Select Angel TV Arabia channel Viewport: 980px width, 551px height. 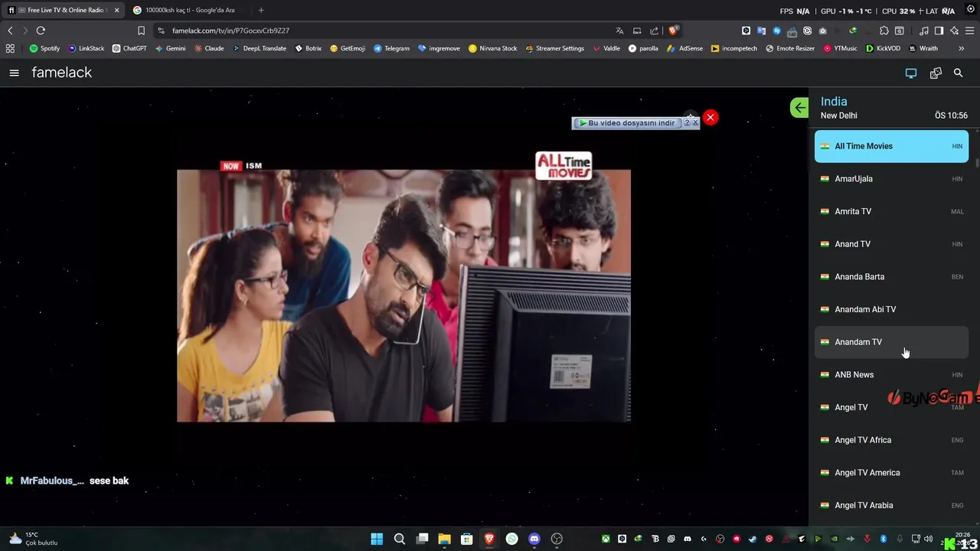click(891, 505)
